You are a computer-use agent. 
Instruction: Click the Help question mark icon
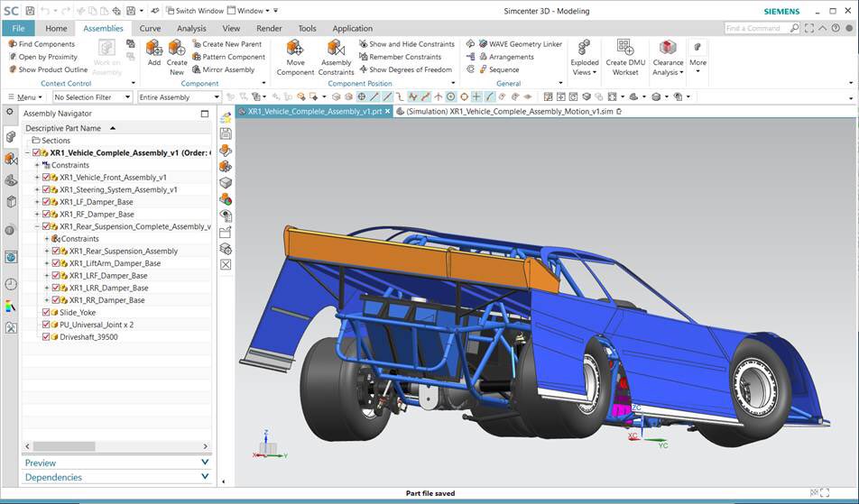(x=835, y=28)
